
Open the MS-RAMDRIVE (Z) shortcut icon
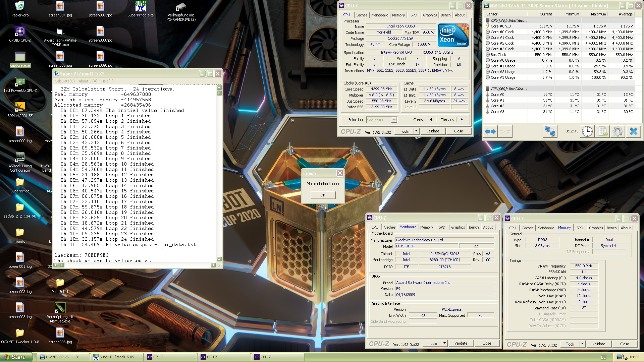point(181,6)
